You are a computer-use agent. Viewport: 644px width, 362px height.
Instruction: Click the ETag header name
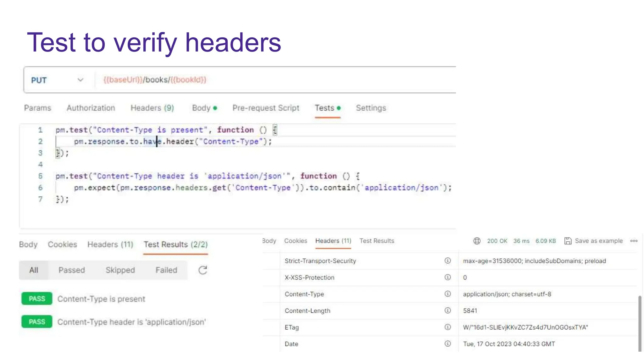coord(291,327)
